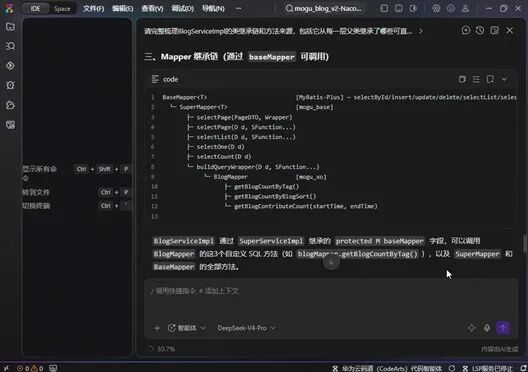Open the 调试(D) menu

tap(183, 9)
